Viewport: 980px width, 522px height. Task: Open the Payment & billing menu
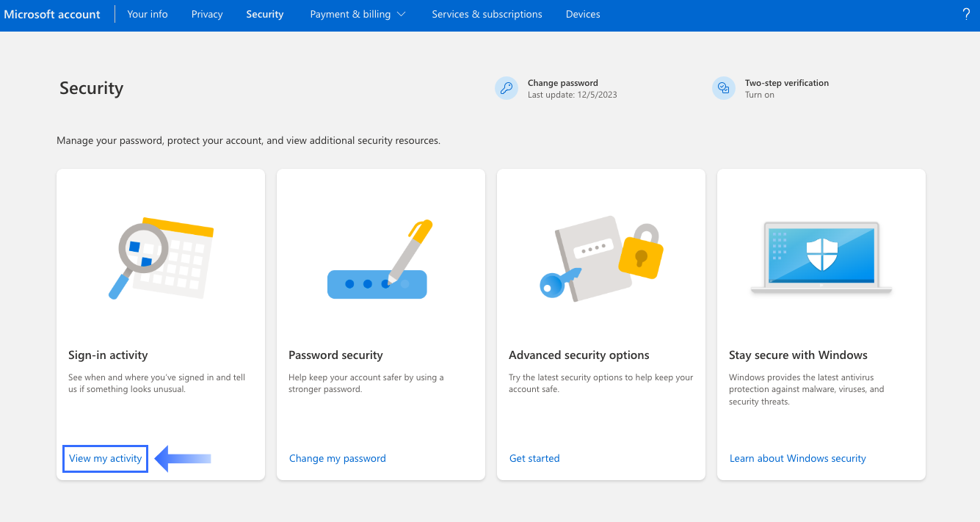coord(357,14)
